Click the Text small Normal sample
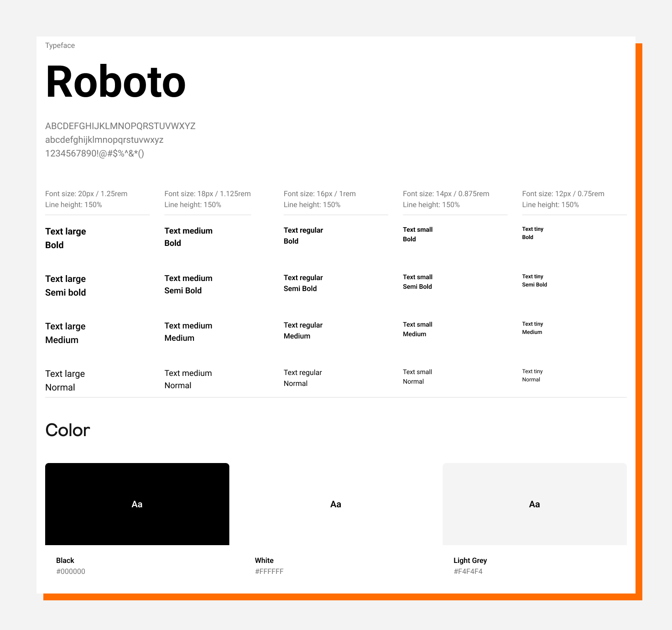 [x=417, y=376]
